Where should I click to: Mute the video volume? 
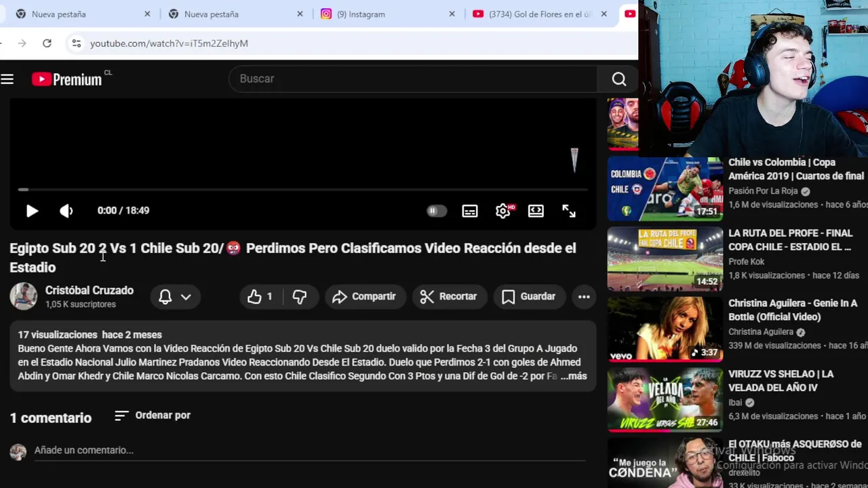[x=66, y=211]
